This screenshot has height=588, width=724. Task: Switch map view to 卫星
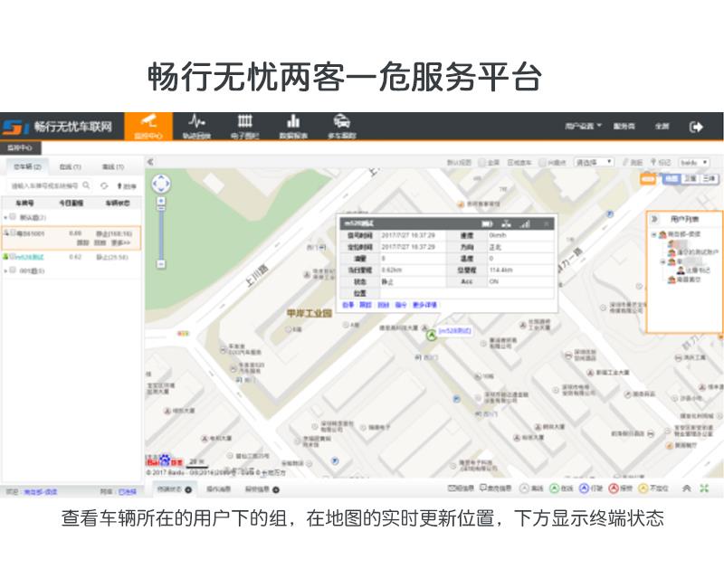[690, 179]
